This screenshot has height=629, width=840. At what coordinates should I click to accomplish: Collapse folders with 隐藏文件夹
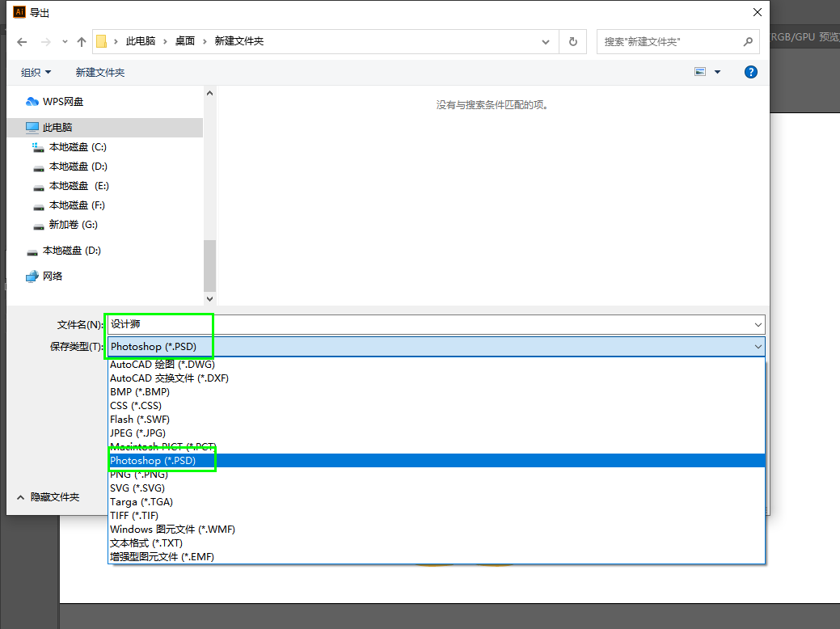tap(49, 497)
